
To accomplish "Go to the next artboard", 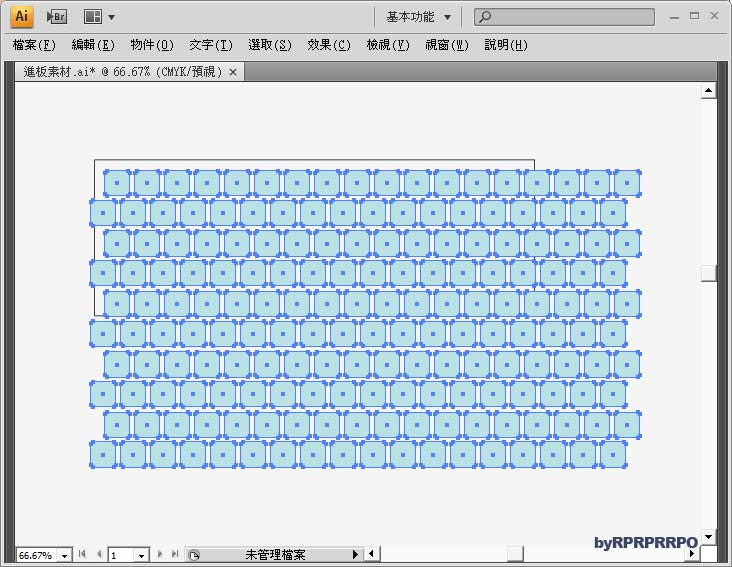I will coord(160,554).
